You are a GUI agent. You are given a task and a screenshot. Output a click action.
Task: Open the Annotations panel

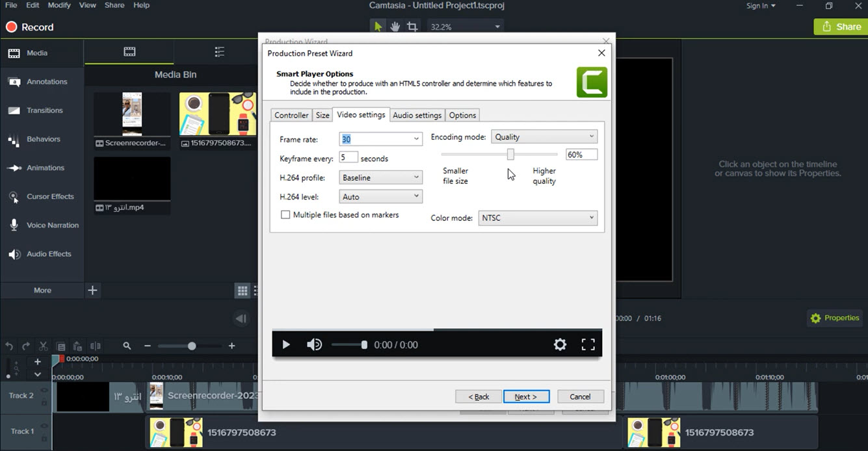tap(42, 82)
